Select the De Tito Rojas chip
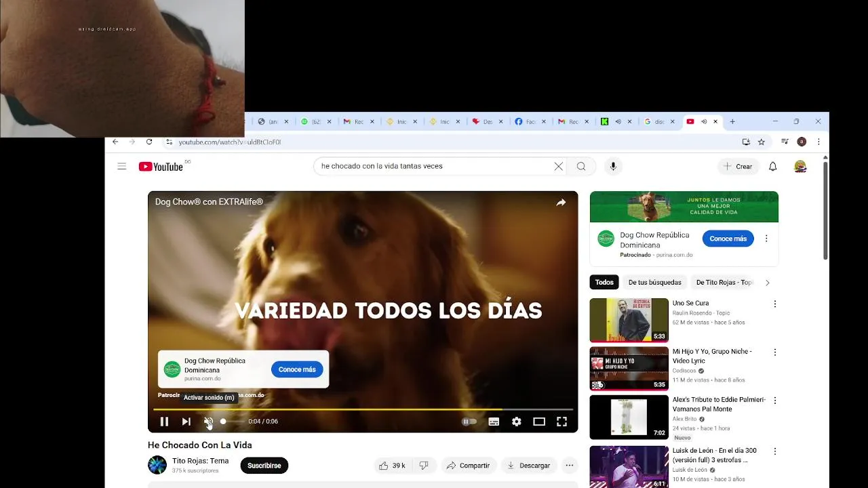The height and width of the screenshot is (488, 868). tap(724, 283)
